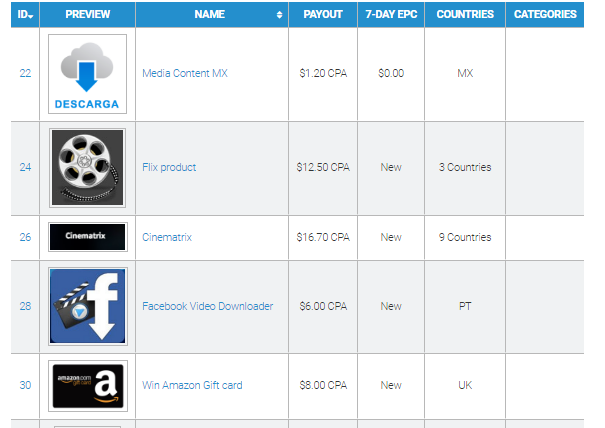
Task: Sort by the 7-DAY EPC column header
Action: (391, 15)
